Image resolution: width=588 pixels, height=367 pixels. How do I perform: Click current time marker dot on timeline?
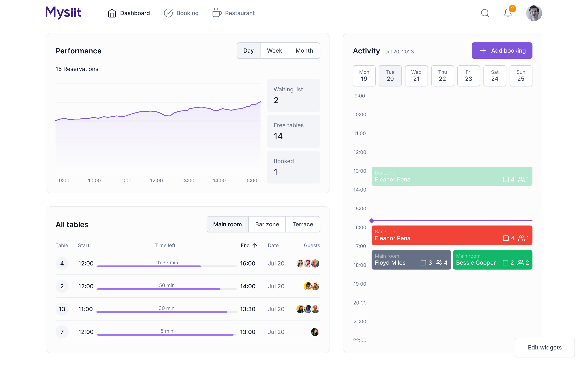pos(372,221)
